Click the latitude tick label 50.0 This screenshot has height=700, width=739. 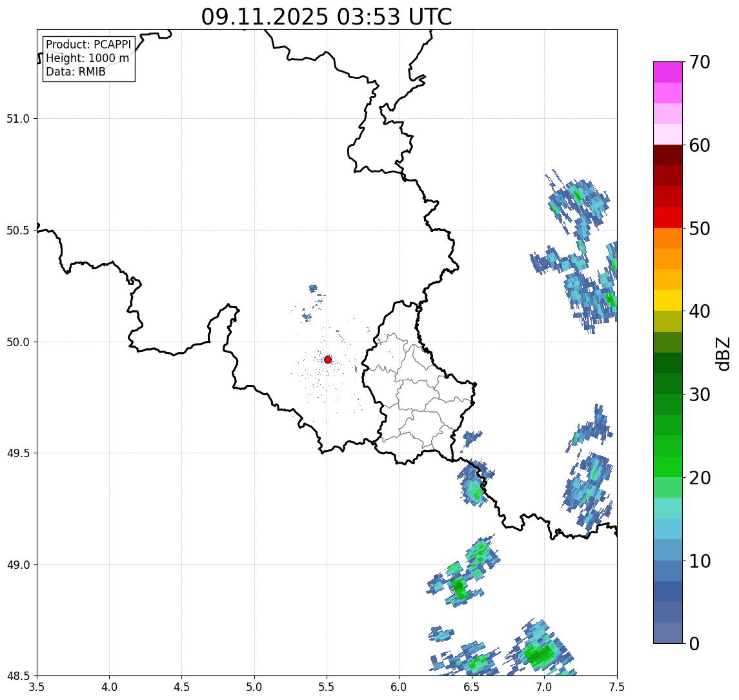tap(18, 342)
